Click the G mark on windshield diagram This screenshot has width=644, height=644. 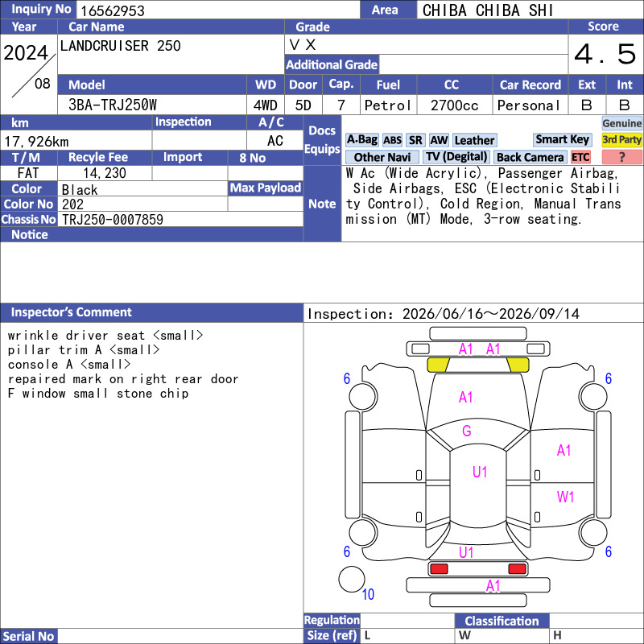point(467,431)
